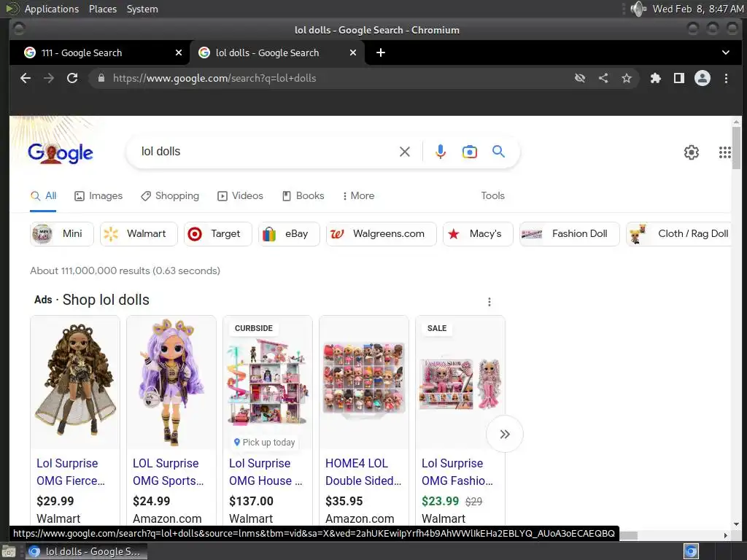Select the All results tab
Screen dimensions: 747x560
pyautogui.click(x=43, y=195)
